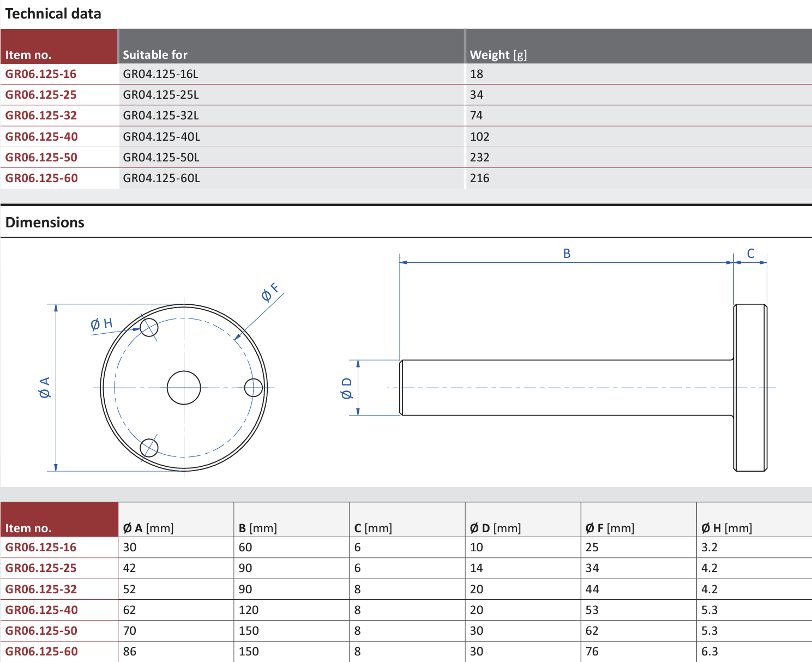The image size is (812, 662).
Task: Select the B dimension label above the shaft
Action: (x=567, y=254)
